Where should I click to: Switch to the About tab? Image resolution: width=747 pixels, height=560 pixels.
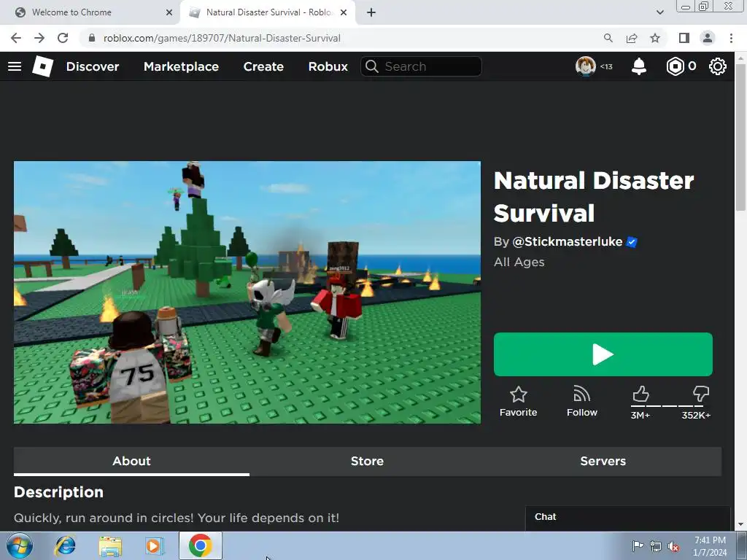[131, 461]
